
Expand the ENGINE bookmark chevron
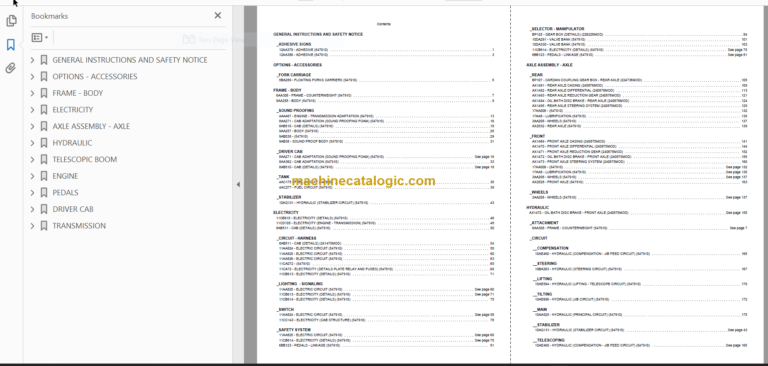point(32,176)
